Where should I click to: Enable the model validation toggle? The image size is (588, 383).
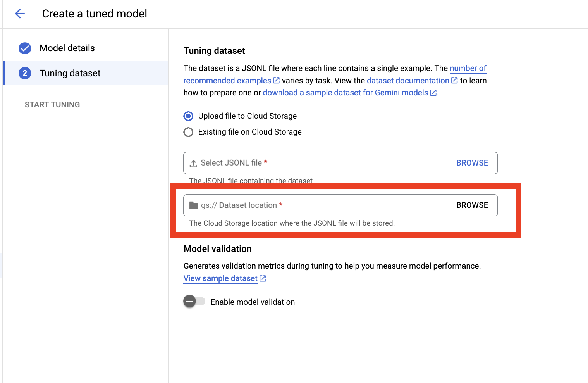(x=194, y=302)
